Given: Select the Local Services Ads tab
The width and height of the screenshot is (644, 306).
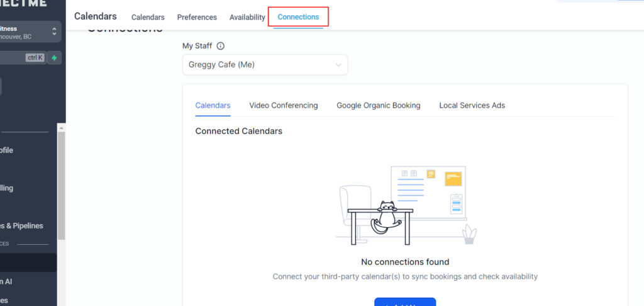Looking at the screenshot, I should (472, 105).
